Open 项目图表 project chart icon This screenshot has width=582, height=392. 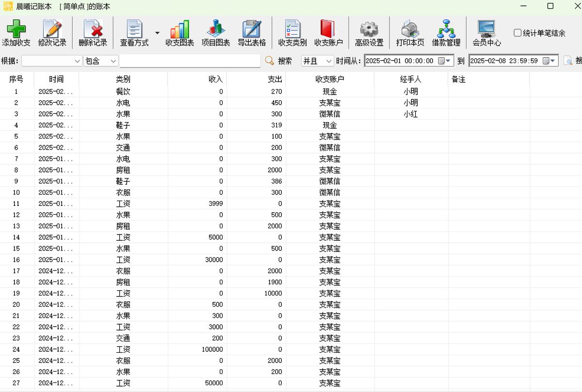[216, 29]
